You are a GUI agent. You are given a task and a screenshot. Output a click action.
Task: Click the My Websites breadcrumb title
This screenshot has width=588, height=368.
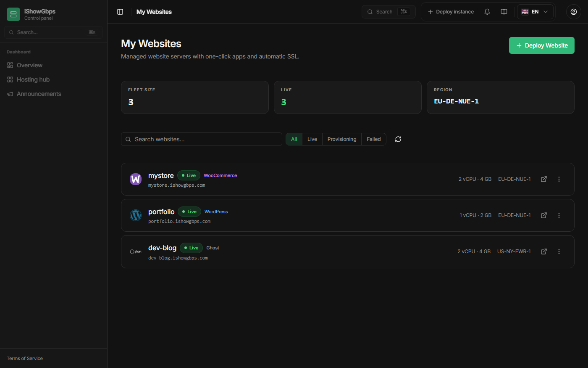(x=154, y=12)
